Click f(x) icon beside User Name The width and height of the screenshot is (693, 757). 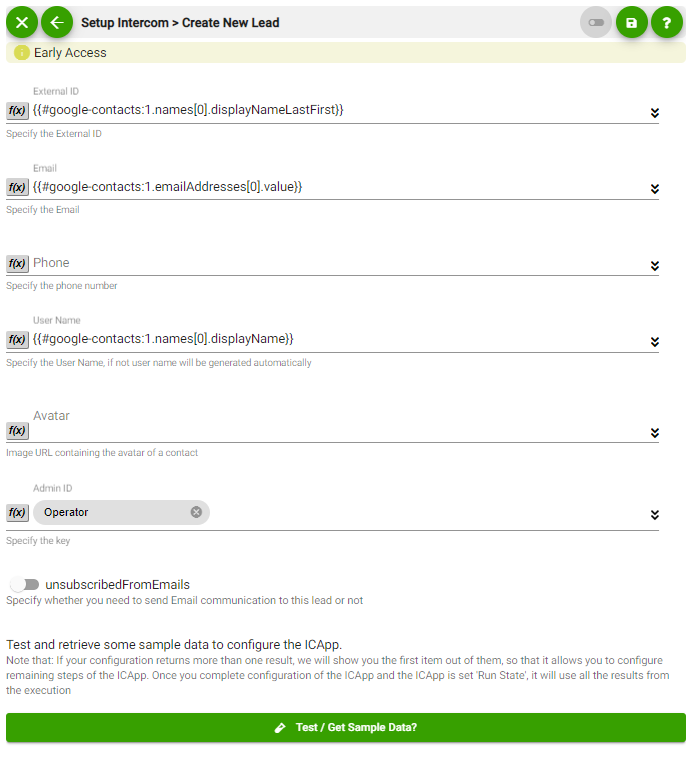[17, 339]
